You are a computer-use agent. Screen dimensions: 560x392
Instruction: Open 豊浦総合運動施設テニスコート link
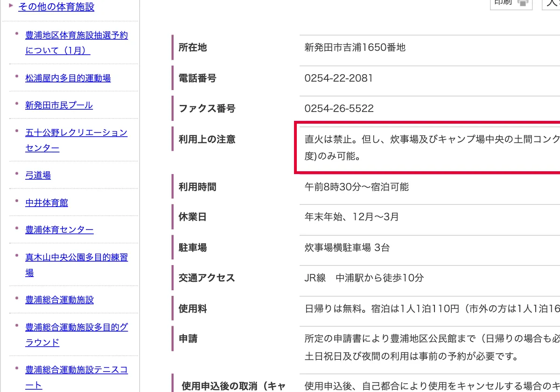point(77,378)
